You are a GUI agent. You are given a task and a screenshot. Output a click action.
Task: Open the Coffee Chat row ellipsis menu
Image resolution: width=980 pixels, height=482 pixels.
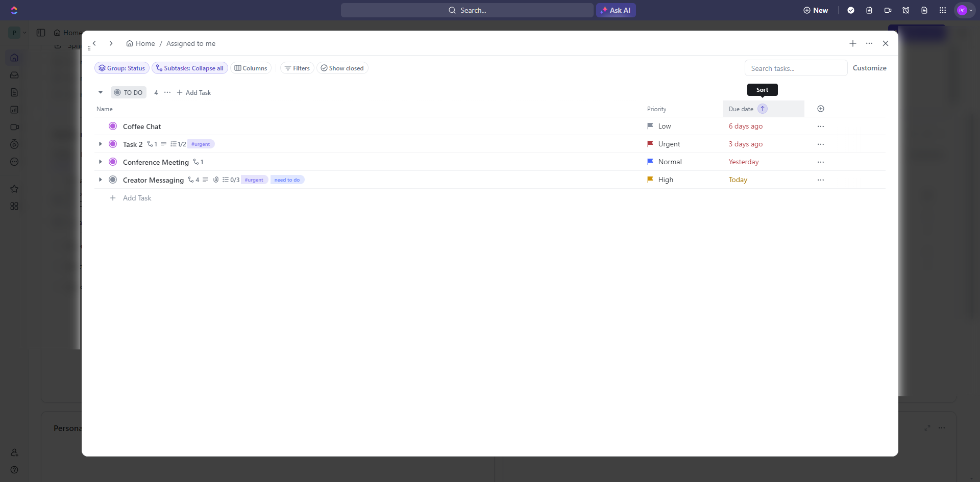[x=821, y=126]
